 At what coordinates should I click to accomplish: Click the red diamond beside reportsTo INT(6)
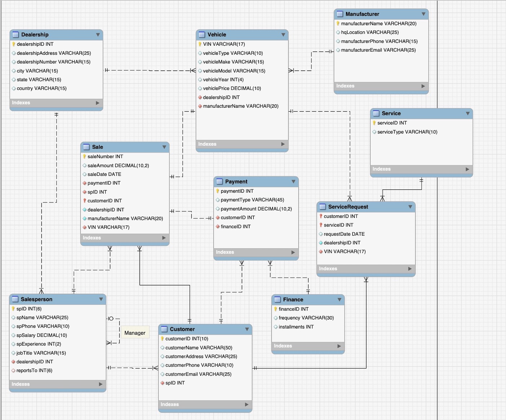click(x=13, y=371)
